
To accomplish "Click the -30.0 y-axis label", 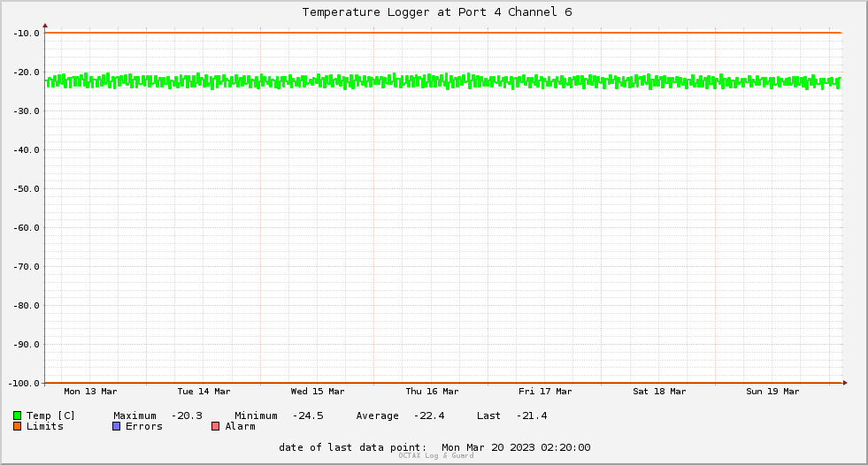I will (26, 111).
